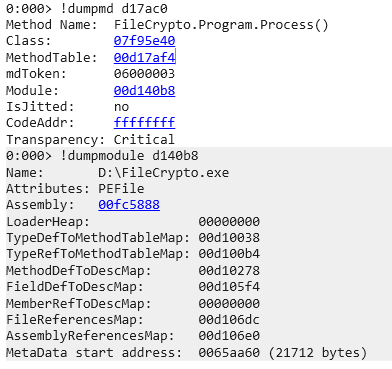Click the TypeRefToMethodTableMap address 00d100b4
This screenshot has height=369, width=392.
click(x=229, y=254)
